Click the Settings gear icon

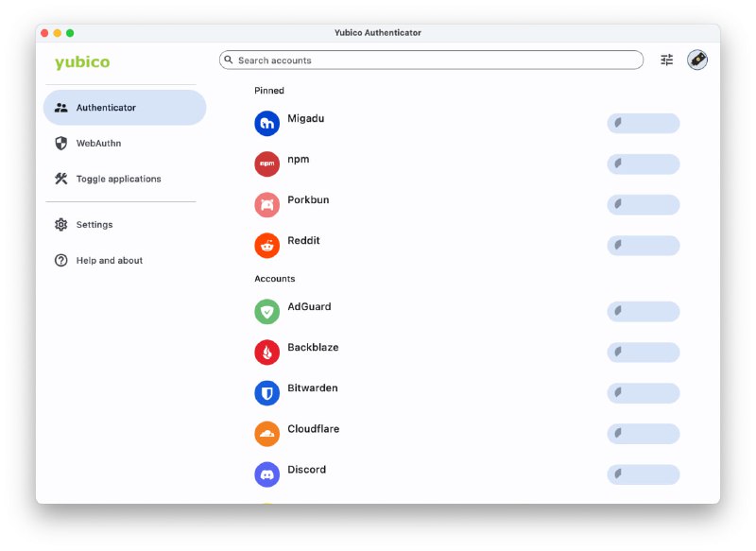point(60,225)
